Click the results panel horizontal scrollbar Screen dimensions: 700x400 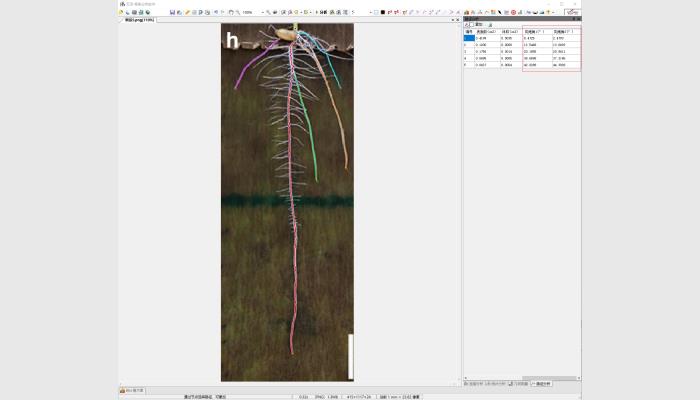click(x=520, y=378)
